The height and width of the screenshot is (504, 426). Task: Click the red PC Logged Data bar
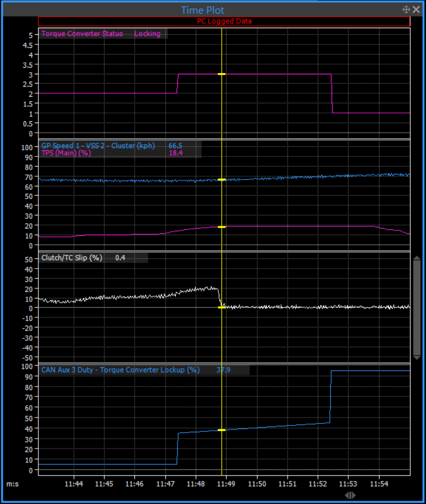(x=224, y=21)
